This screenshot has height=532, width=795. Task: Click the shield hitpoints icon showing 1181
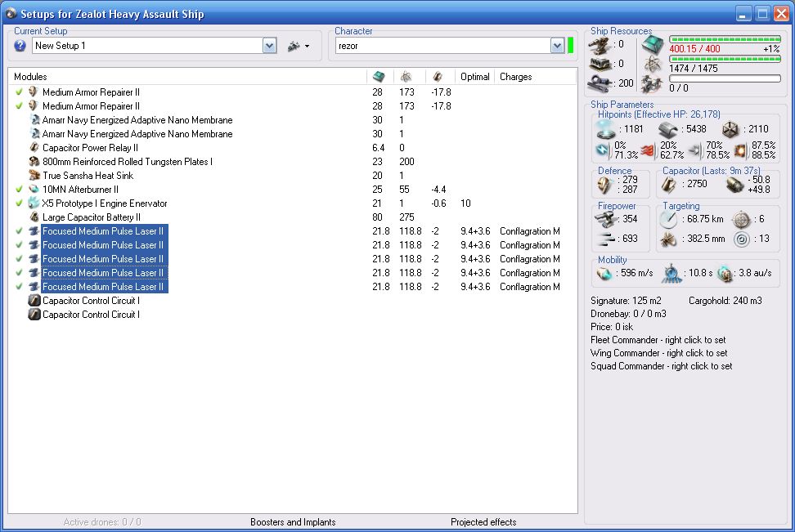[605, 129]
